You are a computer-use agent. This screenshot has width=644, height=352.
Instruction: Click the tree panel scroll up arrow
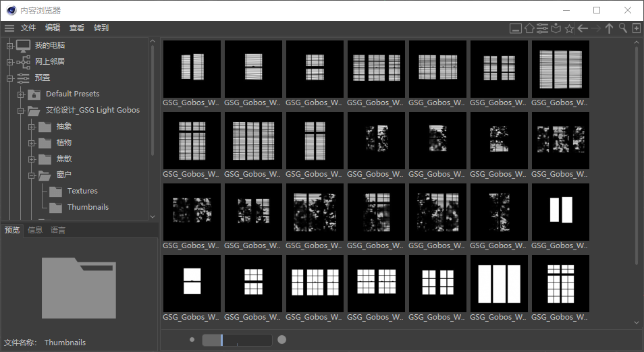153,41
